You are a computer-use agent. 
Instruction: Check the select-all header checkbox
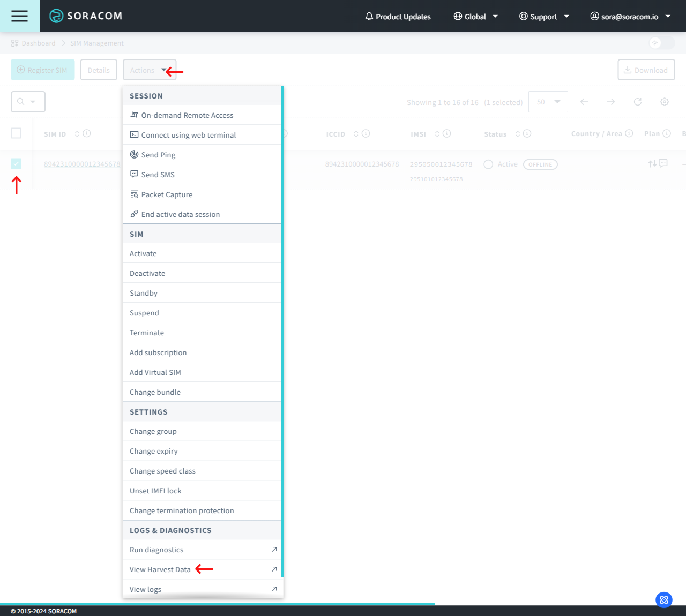[16, 133]
